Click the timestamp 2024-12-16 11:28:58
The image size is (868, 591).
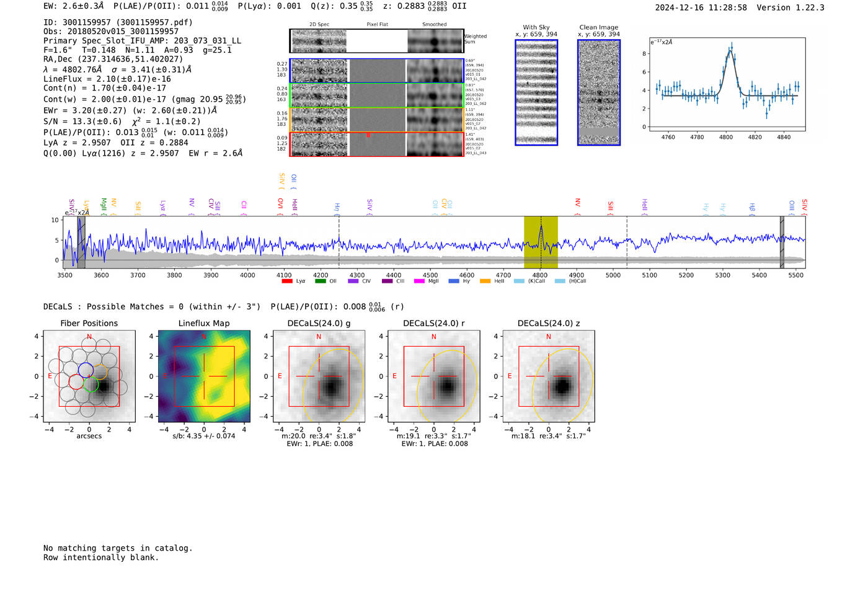tap(701, 7)
